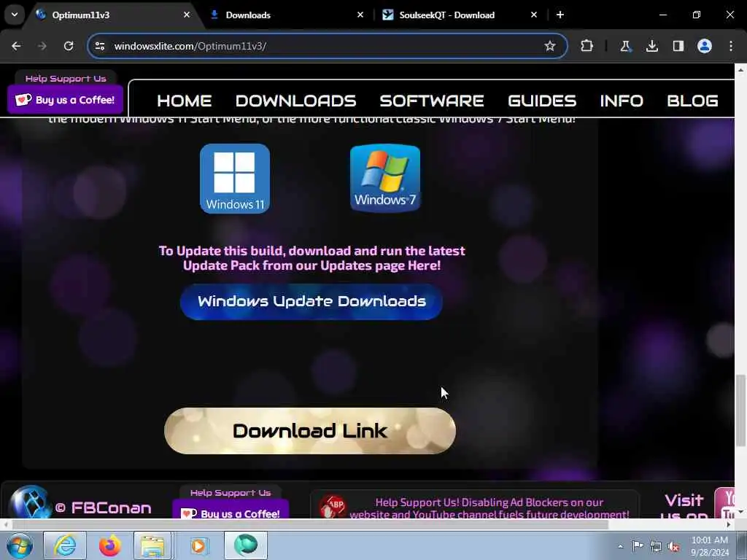Open the HOME menu item

coord(185,101)
